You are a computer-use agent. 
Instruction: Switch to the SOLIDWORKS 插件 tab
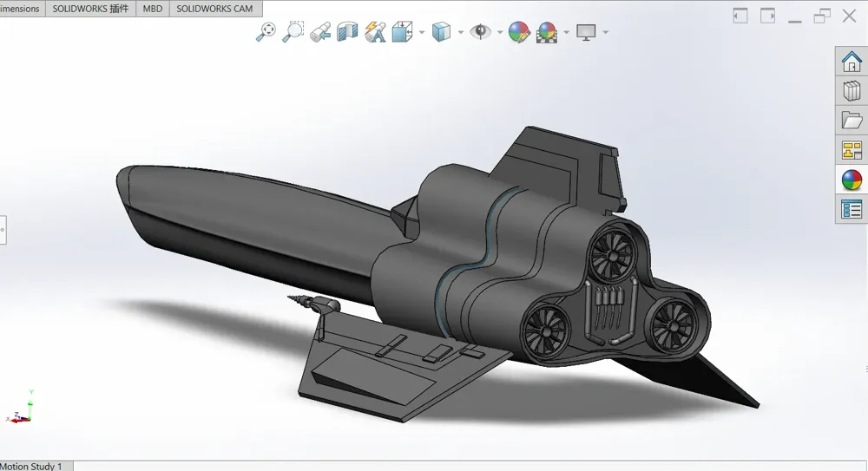[91, 9]
